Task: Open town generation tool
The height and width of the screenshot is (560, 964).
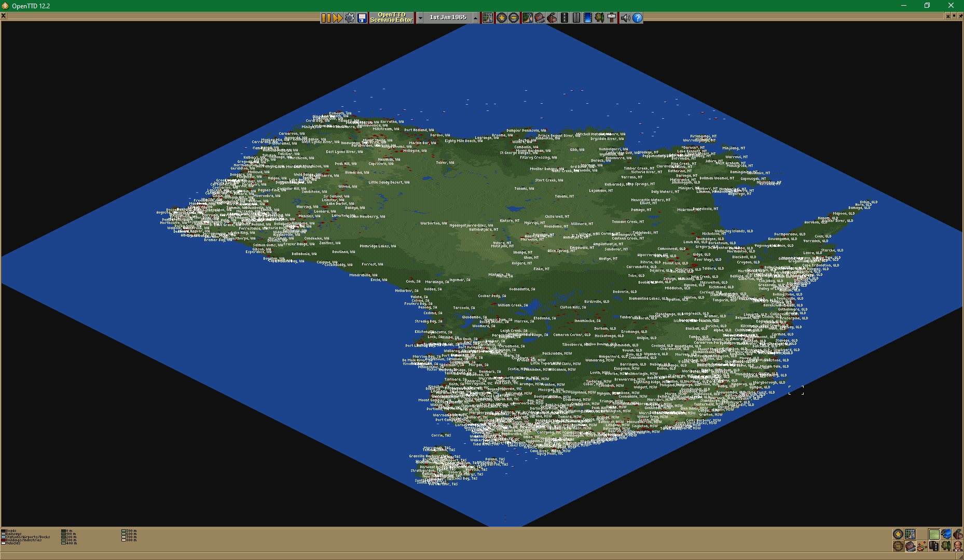Action: coord(540,18)
